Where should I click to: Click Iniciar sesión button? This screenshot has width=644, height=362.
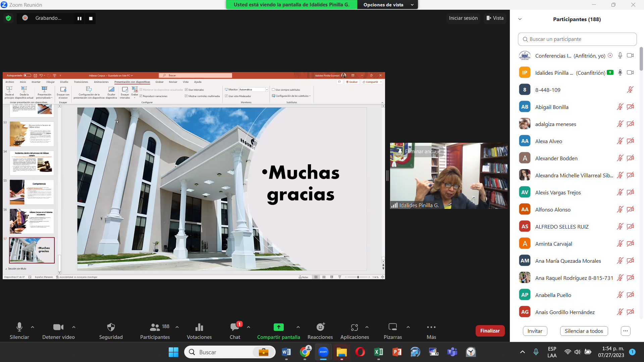coord(463,18)
